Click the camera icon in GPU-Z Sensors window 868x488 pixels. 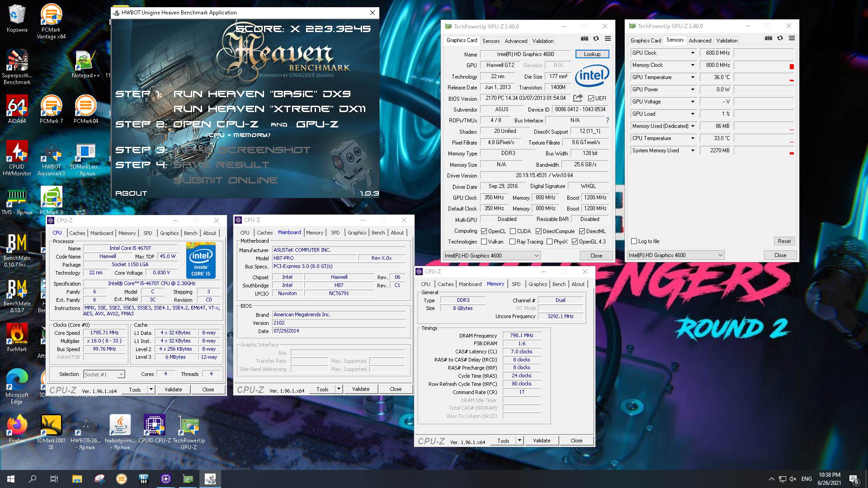tap(769, 38)
